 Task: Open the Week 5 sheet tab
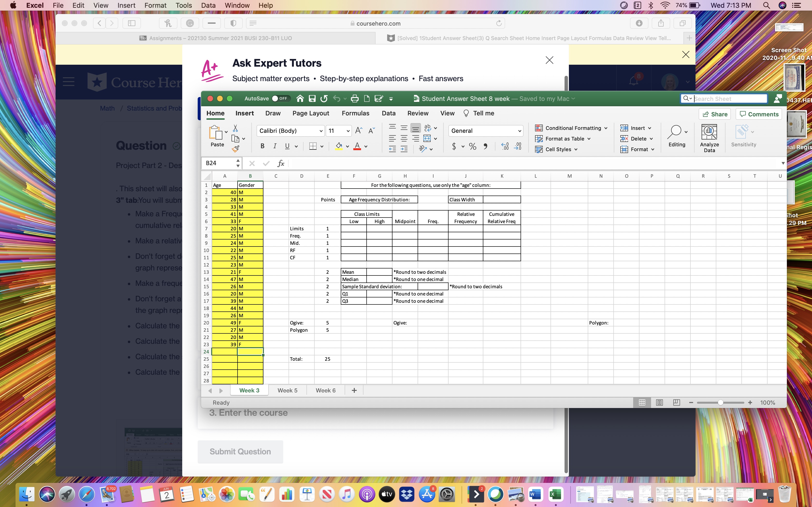[x=287, y=390]
